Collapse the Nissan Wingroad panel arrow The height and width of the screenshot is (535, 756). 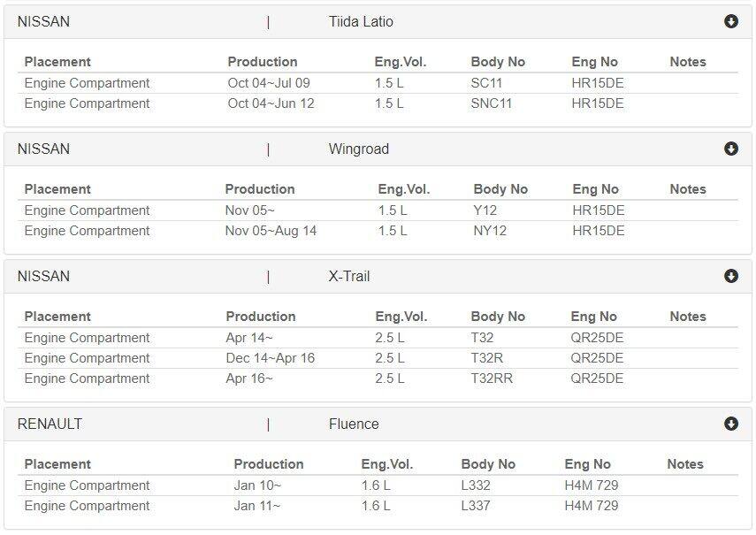click(x=731, y=149)
